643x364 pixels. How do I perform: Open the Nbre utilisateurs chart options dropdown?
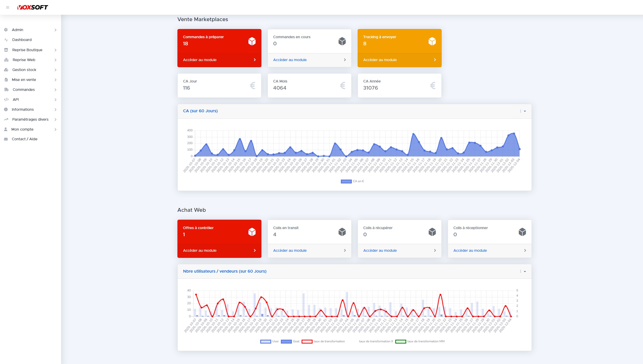(523, 272)
